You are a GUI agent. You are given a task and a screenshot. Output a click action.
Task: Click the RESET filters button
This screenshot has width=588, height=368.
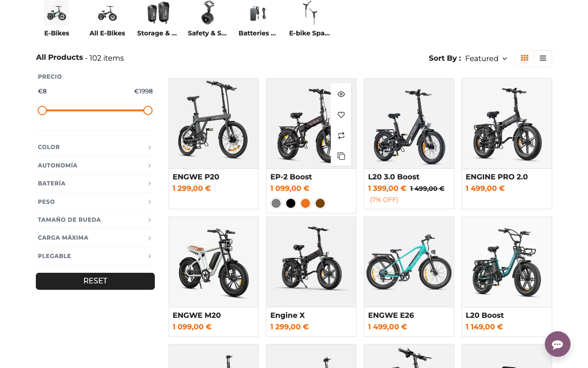click(95, 281)
